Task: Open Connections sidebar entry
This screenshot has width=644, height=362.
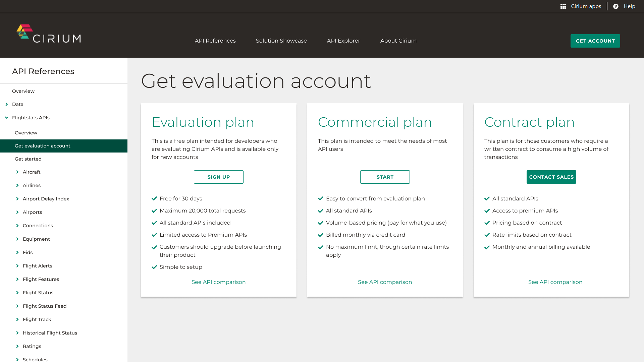Action: tap(38, 226)
